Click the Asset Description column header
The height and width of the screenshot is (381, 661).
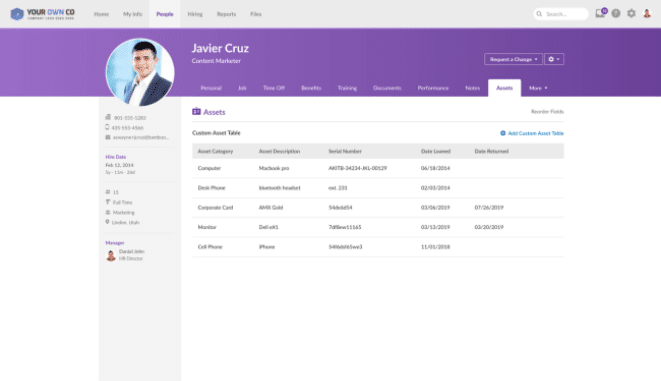(x=279, y=151)
